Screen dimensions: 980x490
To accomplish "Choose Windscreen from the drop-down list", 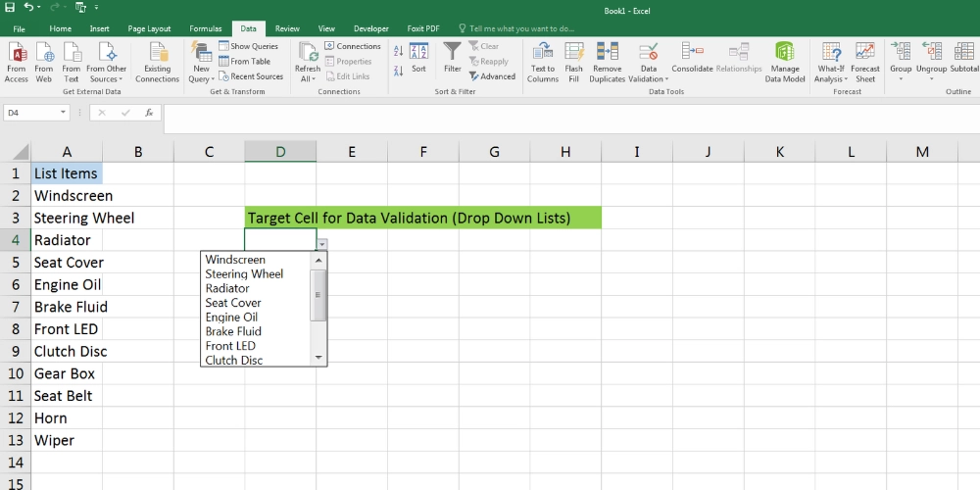I will click(x=235, y=260).
